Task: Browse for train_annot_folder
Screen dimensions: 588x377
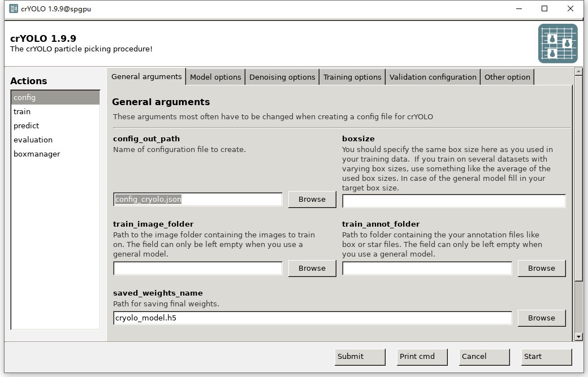Action: coord(542,268)
